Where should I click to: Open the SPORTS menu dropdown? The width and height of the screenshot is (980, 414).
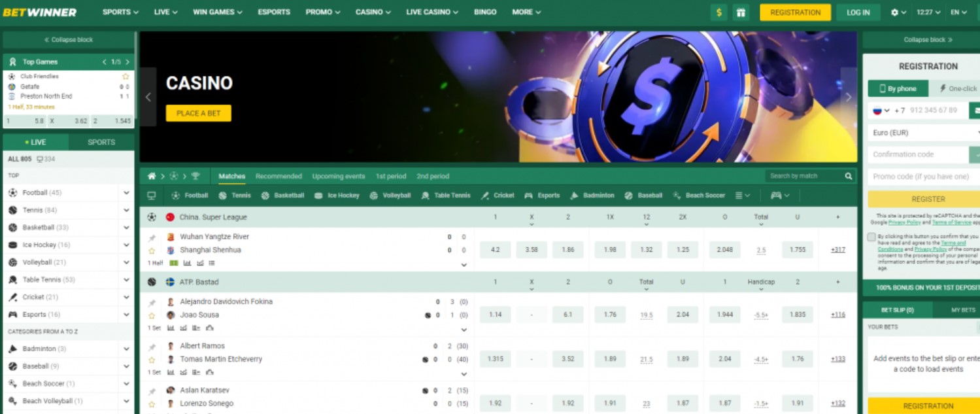tap(120, 12)
